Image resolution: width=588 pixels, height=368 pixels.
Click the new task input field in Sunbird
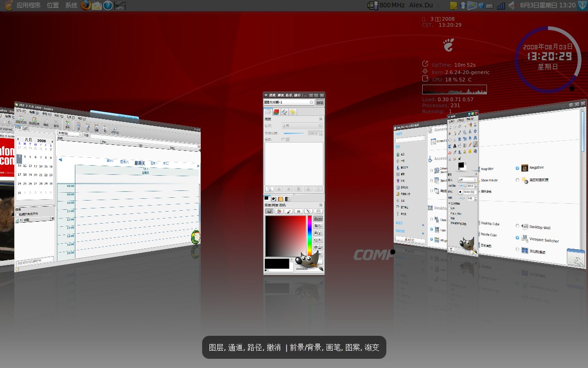[x=35, y=260]
